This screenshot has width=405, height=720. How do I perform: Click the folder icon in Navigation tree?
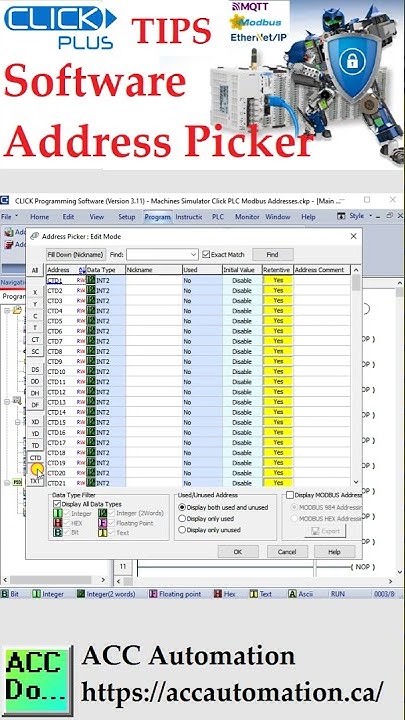point(17,310)
